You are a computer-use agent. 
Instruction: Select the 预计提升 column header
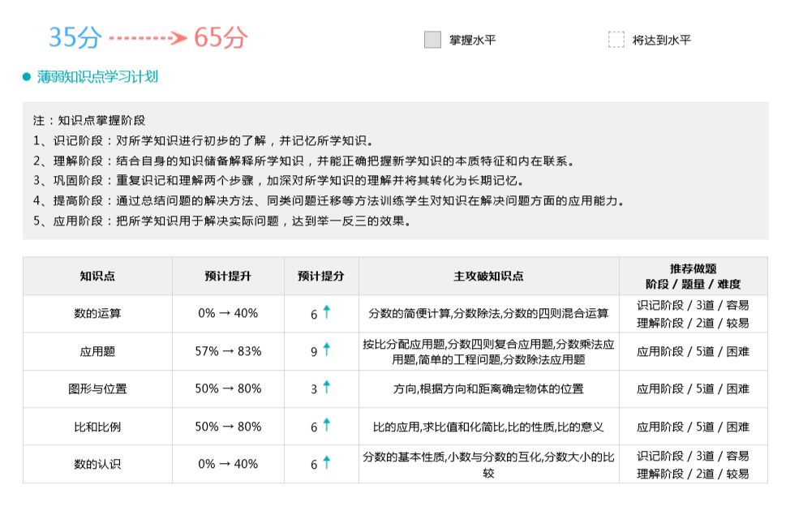coord(228,276)
